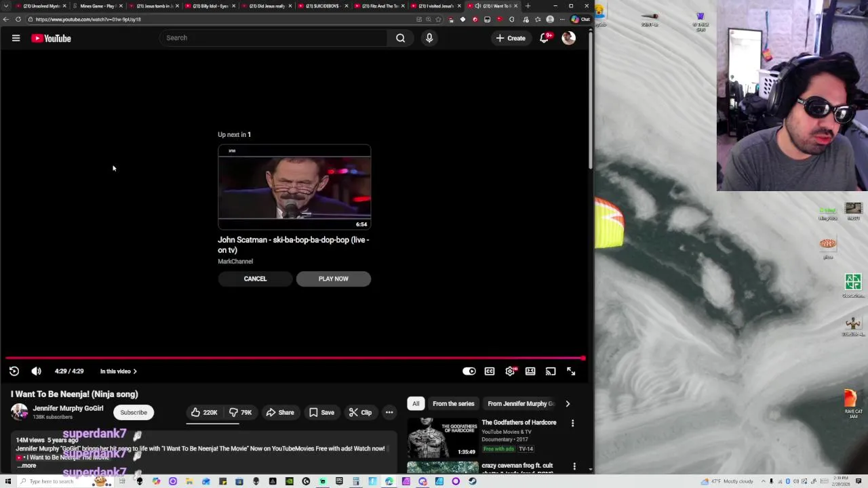
Task: Subscribe to Jennifer Murphy GoGirl
Action: [x=134, y=412]
